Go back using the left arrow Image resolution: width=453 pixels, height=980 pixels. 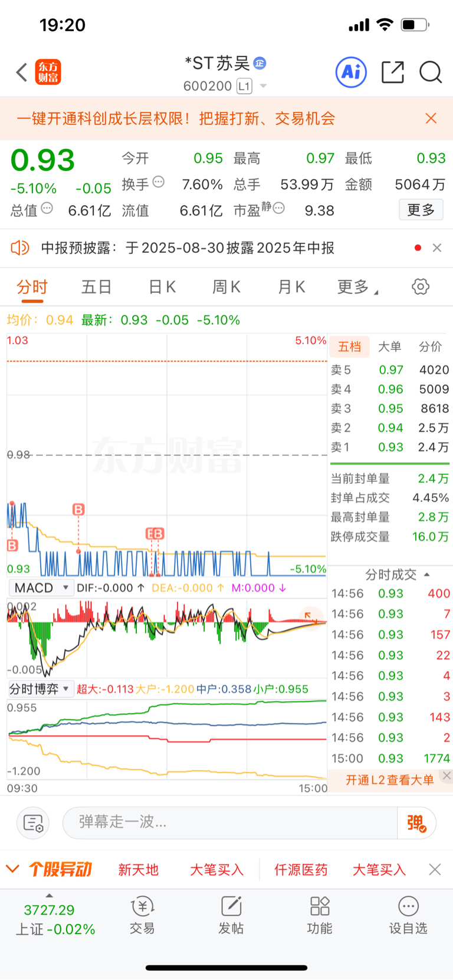(22, 72)
